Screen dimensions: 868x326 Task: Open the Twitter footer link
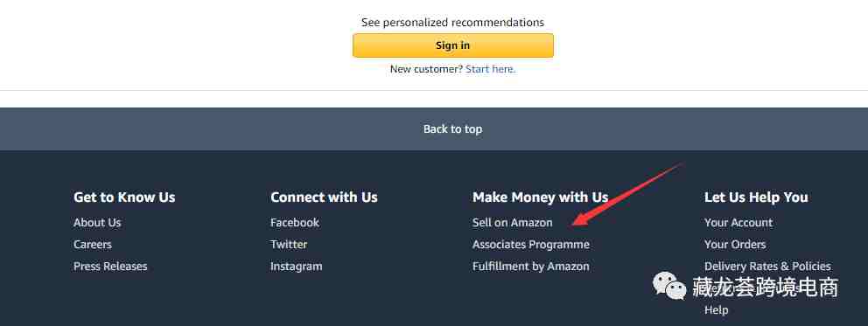[x=289, y=244]
